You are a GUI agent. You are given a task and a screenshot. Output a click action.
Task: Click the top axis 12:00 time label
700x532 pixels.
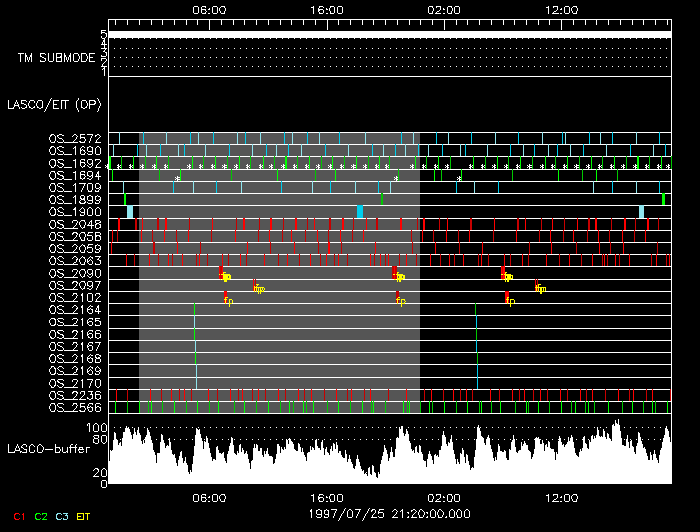pyautogui.click(x=562, y=9)
